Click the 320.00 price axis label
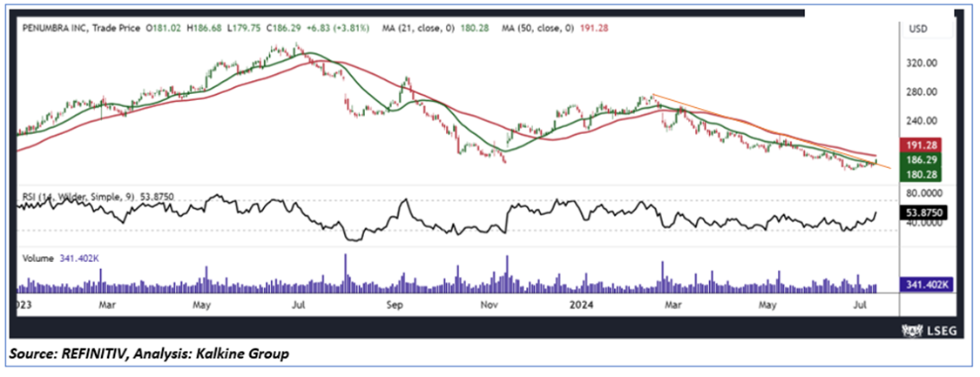The height and width of the screenshot is (377, 980). [x=922, y=63]
